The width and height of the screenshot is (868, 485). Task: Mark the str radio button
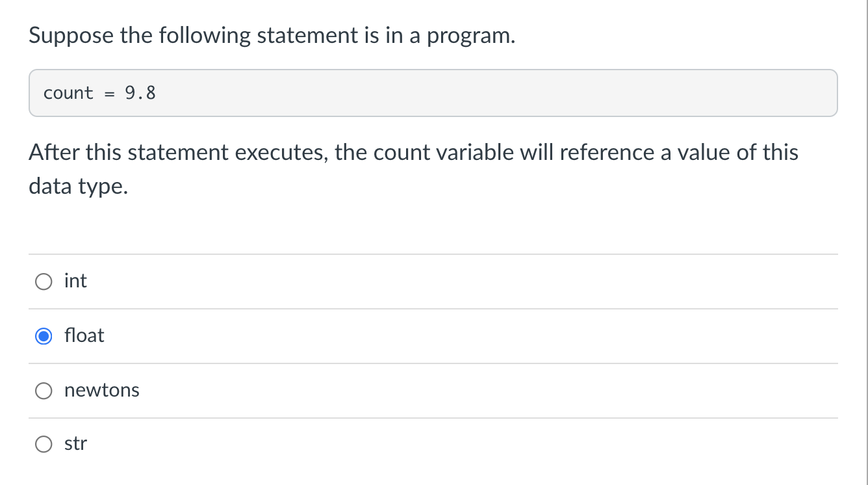tap(44, 445)
